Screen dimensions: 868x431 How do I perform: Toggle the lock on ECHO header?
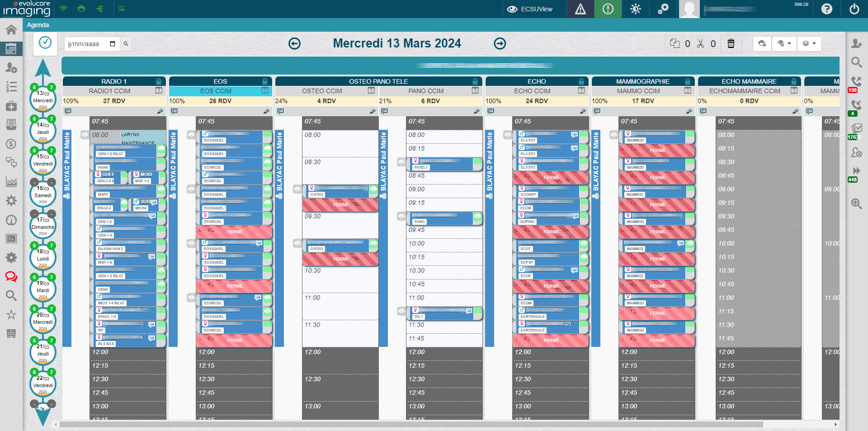(581, 81)
